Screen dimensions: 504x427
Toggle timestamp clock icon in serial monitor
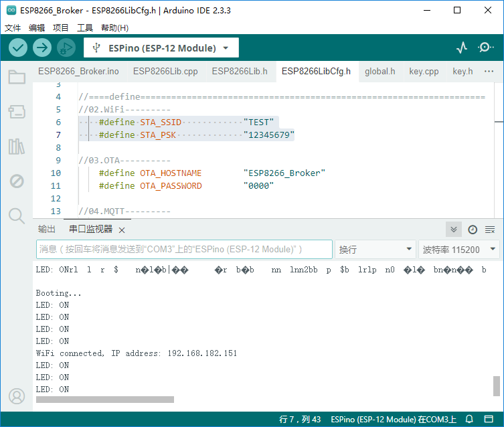coord(473,230)
